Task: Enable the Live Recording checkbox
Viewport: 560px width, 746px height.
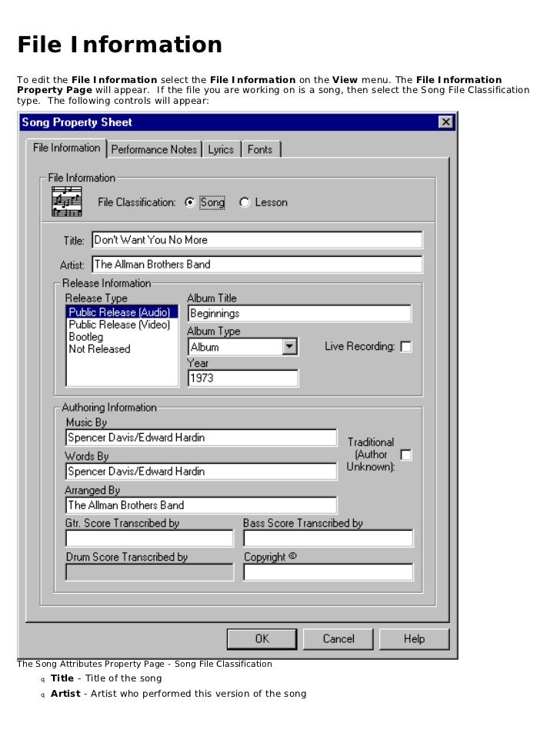Action: tap(406, 346)
